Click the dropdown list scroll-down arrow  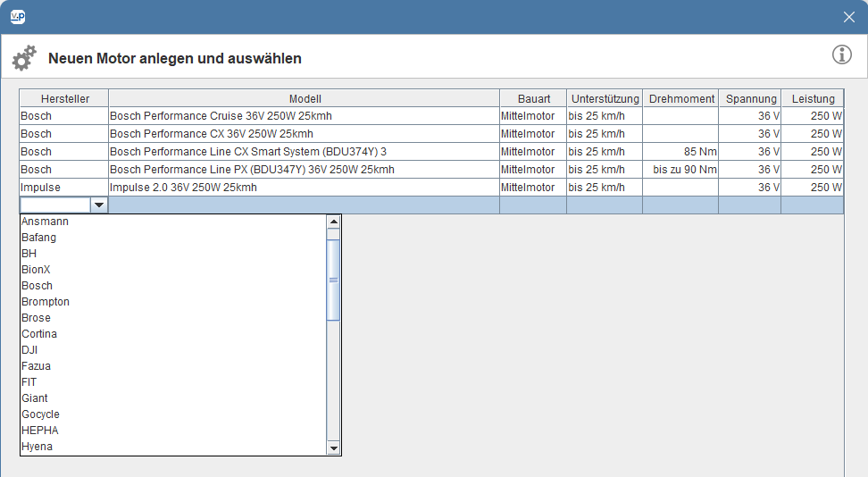click(333, 448)
